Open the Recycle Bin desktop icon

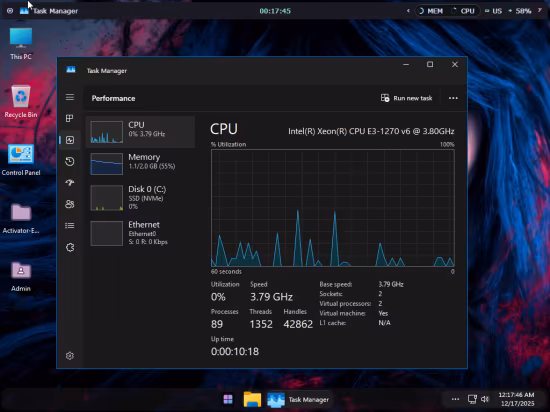pos(21,101)
